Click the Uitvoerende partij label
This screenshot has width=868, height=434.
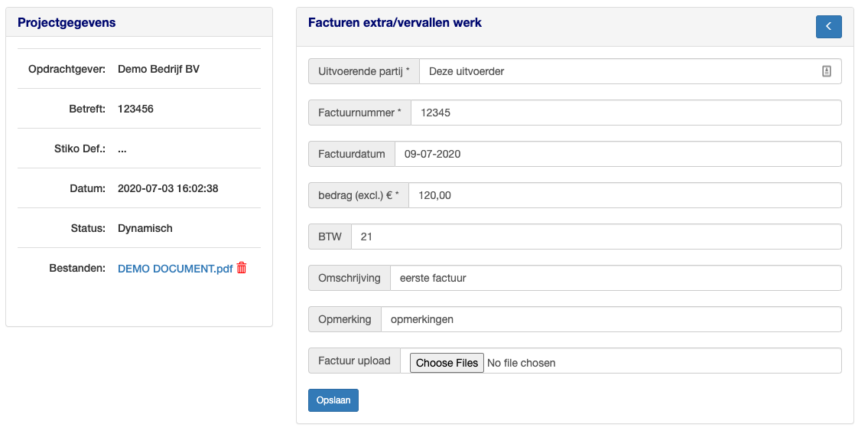[x=364, y=71]
